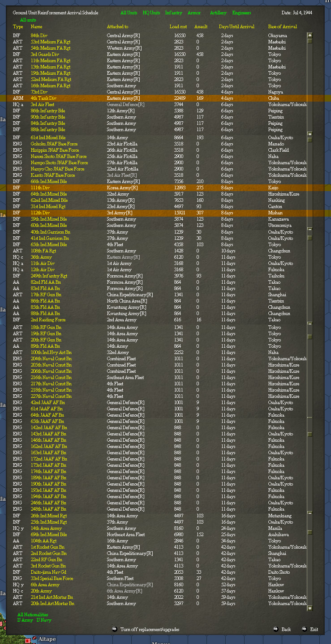
Task: Filter list to HQ Units
Action: [151, 13]
